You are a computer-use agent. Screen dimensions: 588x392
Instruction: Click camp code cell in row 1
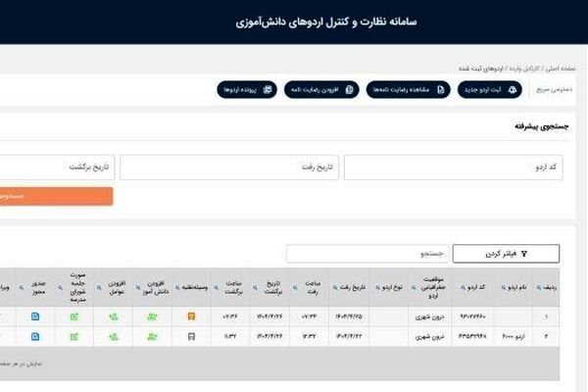click(x=473, y=317)
